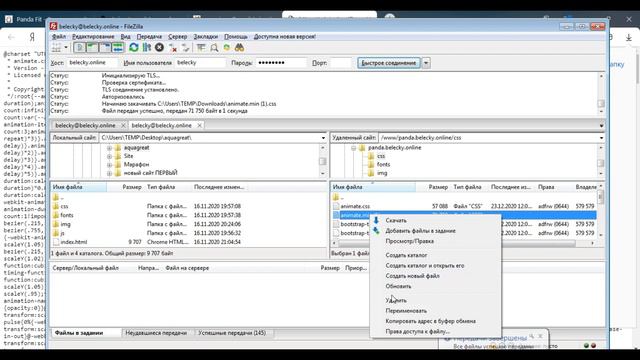Toggle synchronized browsing icon

(x=227, y=48)
